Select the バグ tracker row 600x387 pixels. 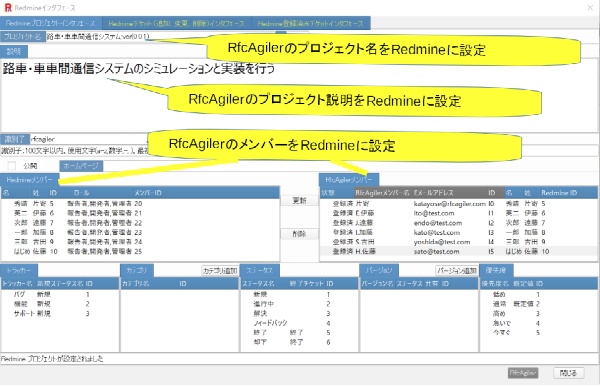pos(60,294)
